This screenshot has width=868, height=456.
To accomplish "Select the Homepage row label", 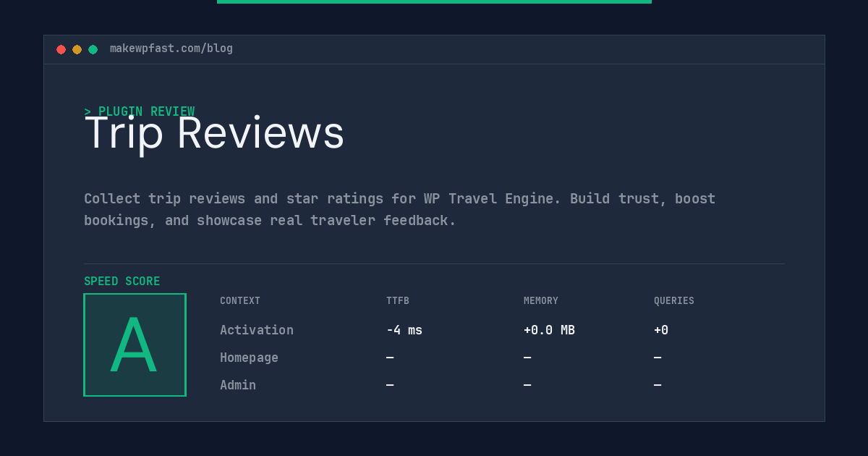I will pyautogui.click(x=249, y=358).
